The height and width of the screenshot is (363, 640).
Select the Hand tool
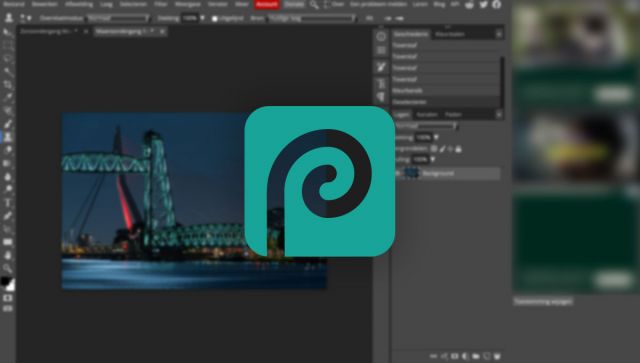pos(7,255)
